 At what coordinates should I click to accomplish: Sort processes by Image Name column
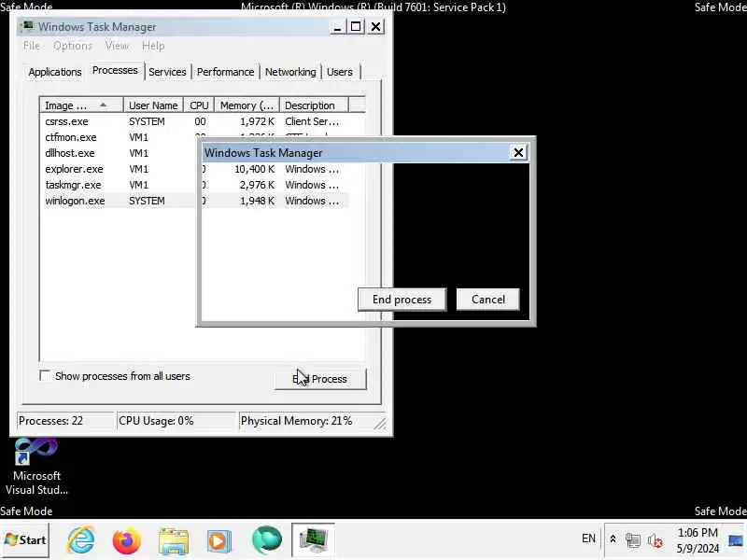(81, 105)
